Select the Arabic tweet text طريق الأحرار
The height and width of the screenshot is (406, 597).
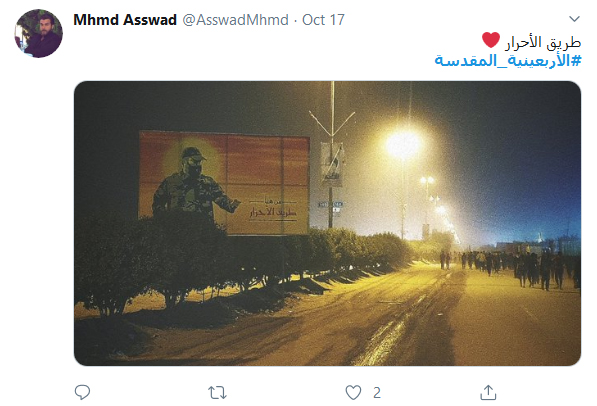click(x=543, y=42)
